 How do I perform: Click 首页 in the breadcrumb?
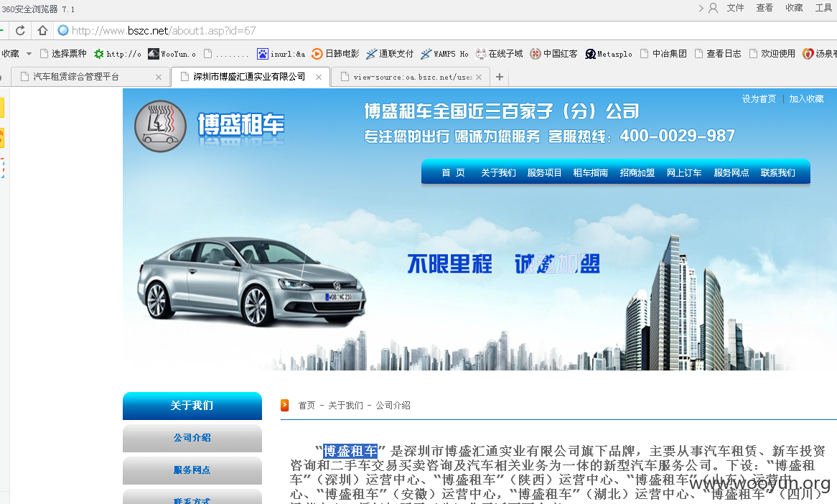(x=307, y=406)
